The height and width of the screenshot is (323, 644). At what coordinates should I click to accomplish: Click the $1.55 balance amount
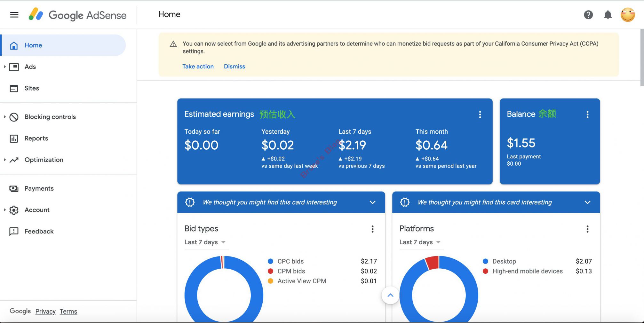(x=521, y=143)
